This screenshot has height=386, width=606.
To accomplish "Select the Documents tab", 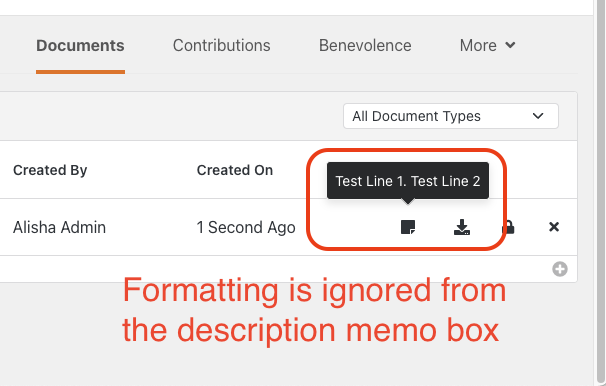I will tap(80, 46).
